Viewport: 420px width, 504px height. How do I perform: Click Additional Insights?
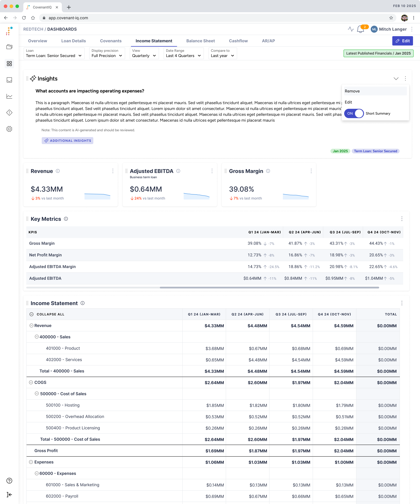pos(67,141)
